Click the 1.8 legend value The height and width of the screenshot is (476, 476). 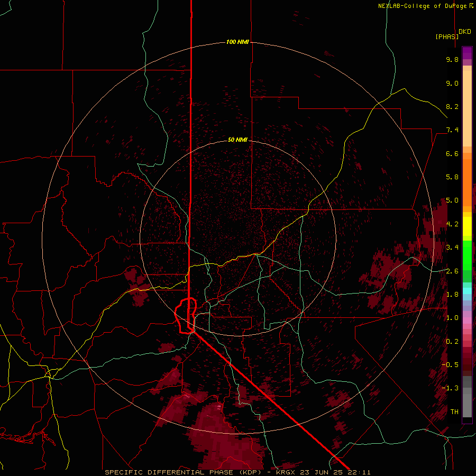click(452, 295)
